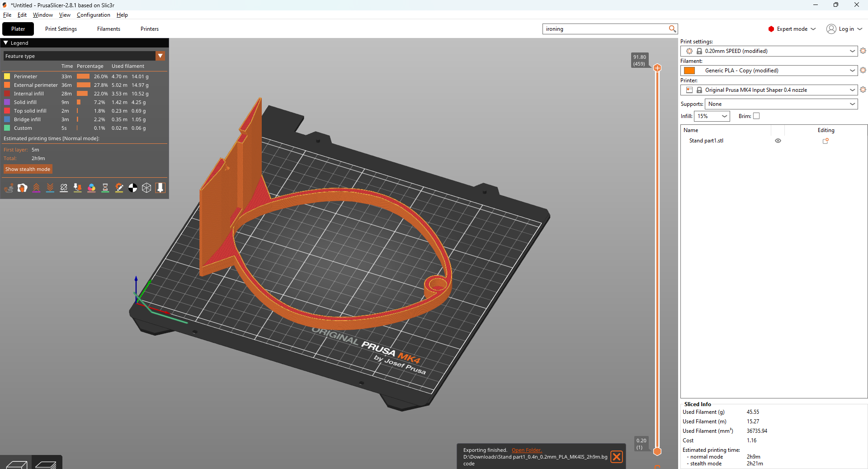Screen dimensions: 868x469
Task: Dismiss the Exporting finished notification
Action: click(617, 457)
